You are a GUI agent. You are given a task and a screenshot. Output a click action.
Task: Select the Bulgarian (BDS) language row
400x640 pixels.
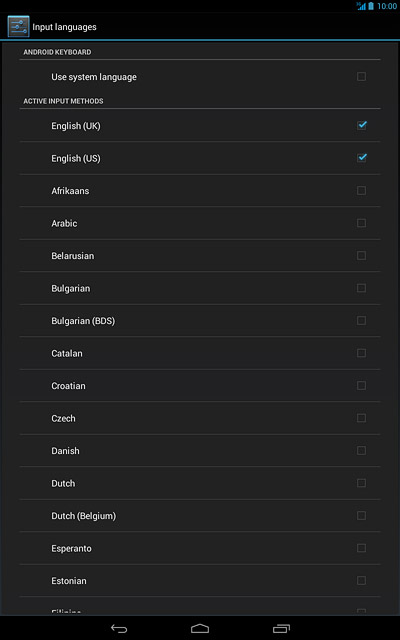point(200,321)
